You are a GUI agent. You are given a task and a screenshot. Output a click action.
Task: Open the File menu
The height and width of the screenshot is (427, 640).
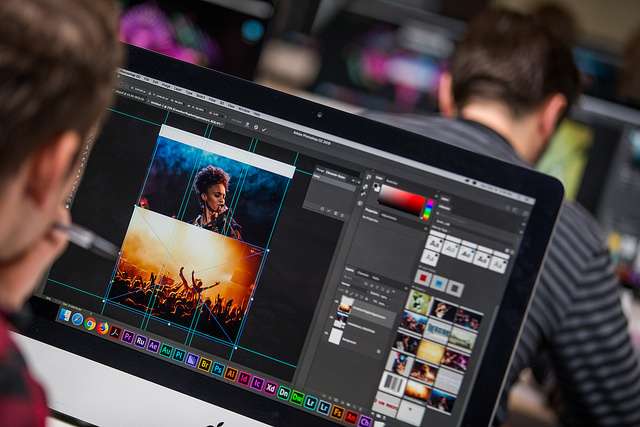pos(147,79)
